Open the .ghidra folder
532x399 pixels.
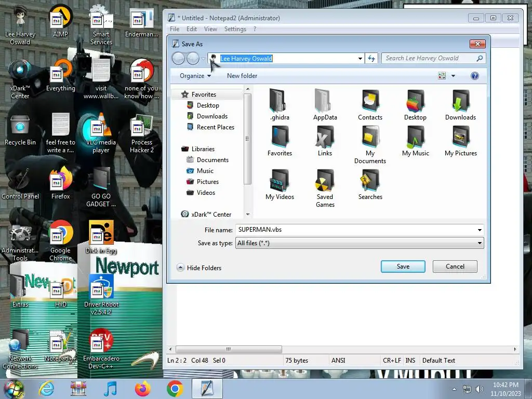[x=280, y=104]
